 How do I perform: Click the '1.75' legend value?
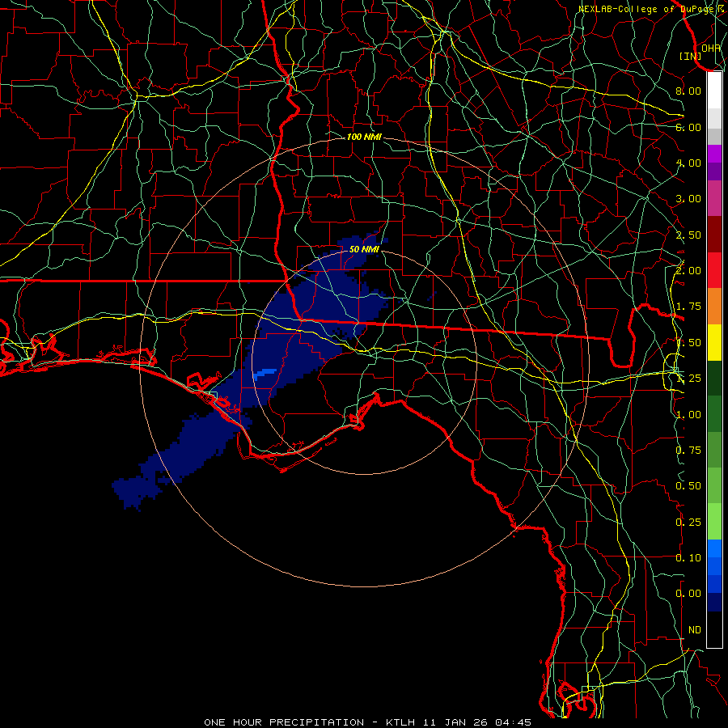click(x=688, y=307)
